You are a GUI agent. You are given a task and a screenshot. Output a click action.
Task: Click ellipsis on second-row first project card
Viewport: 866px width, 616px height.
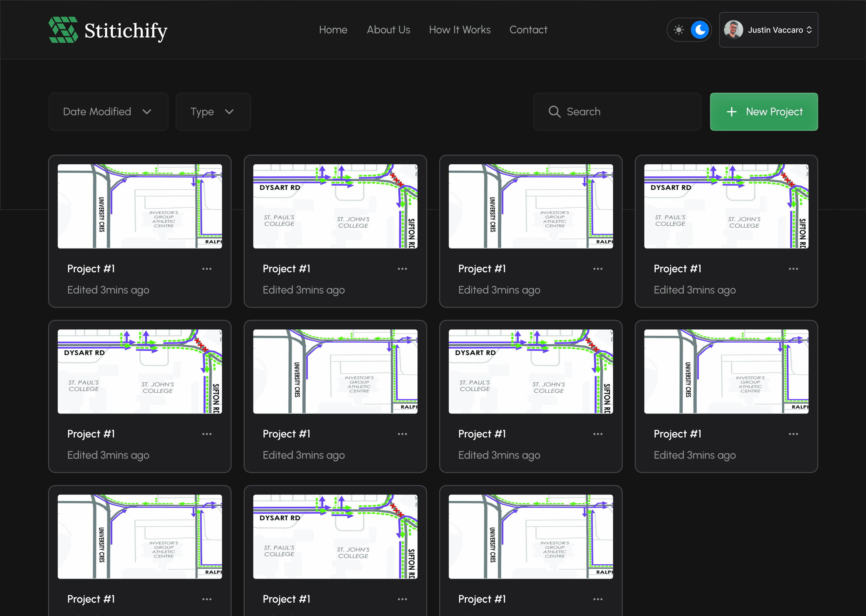click(207, 434)
